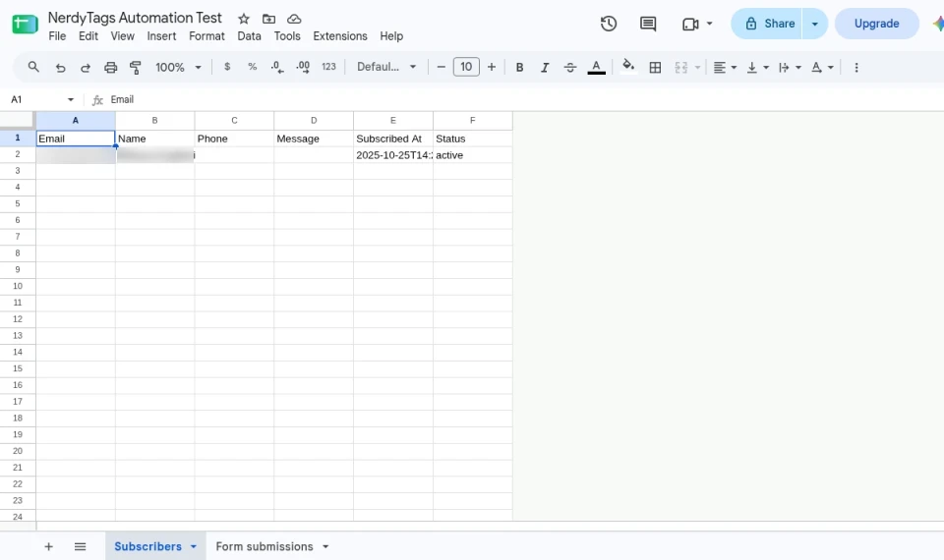Image resolution: width=944 pixels, height=560 pixels.
Task: Show the all sheets list icon
Action: point(80,546)
